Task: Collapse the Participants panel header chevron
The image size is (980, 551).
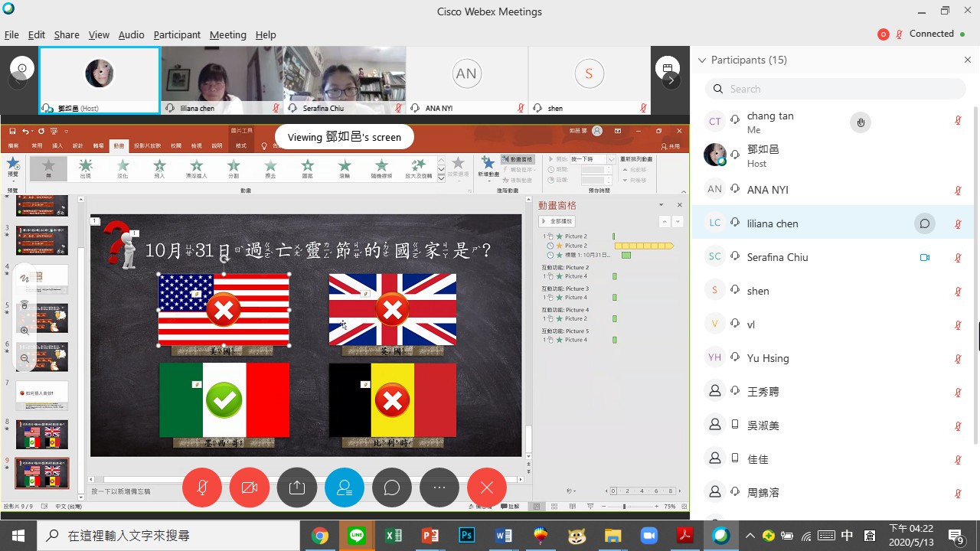Action: coord(701,60)
